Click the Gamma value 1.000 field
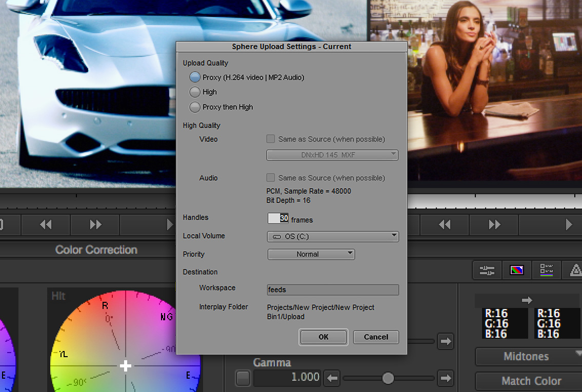The image size is (582, 392). pyautogui.click(x=288, y=377)
